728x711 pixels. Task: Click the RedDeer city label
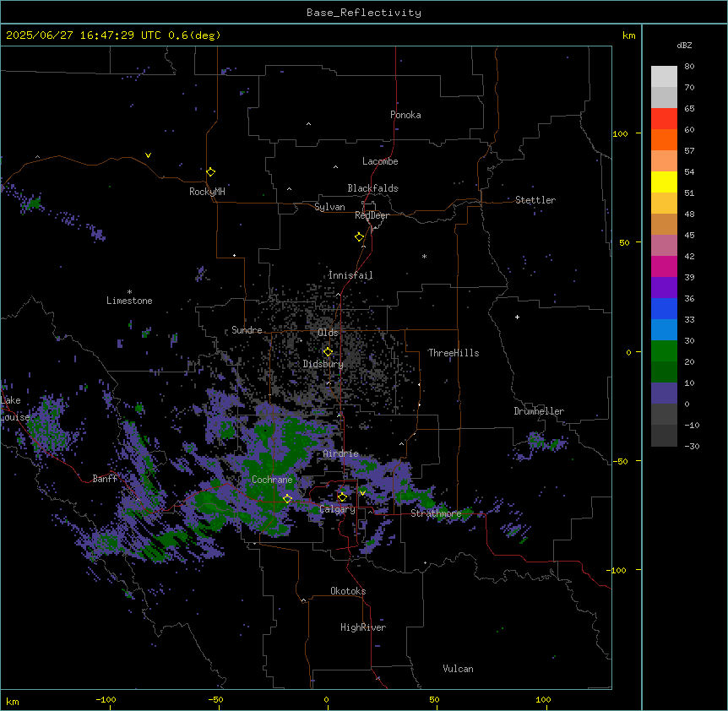[372, 215]
